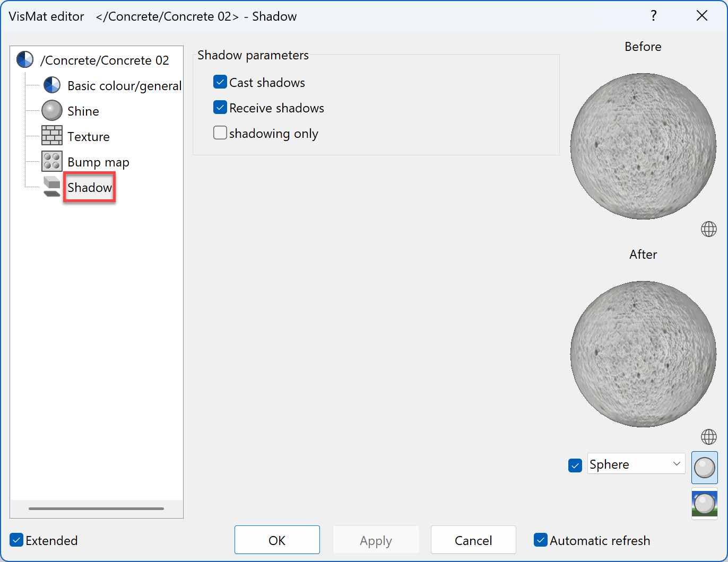Click the Shadow box icon in the tree
Viewport: 728px width, 562px height.
(x=51, y=187)
